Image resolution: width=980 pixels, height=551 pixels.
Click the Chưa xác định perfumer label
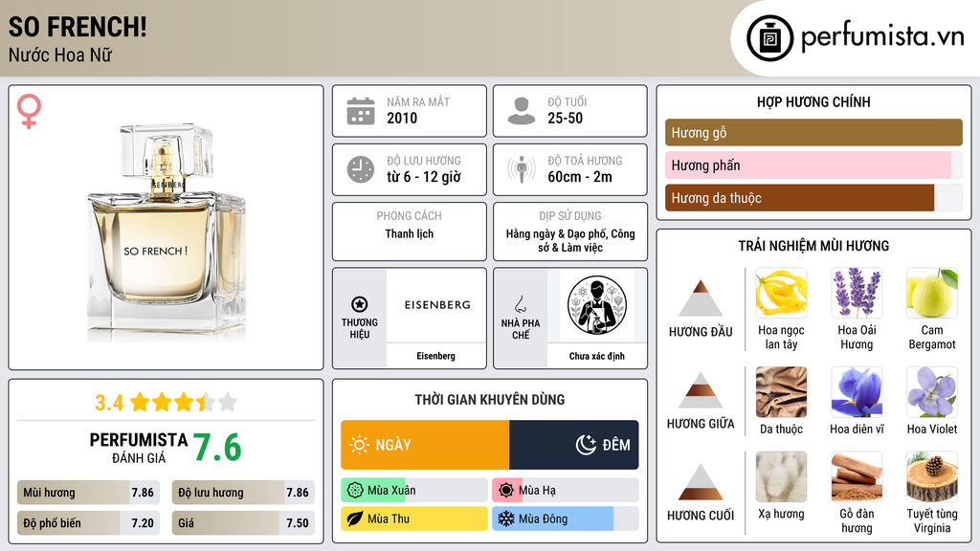pyautogui.click(x=597, y=356)
